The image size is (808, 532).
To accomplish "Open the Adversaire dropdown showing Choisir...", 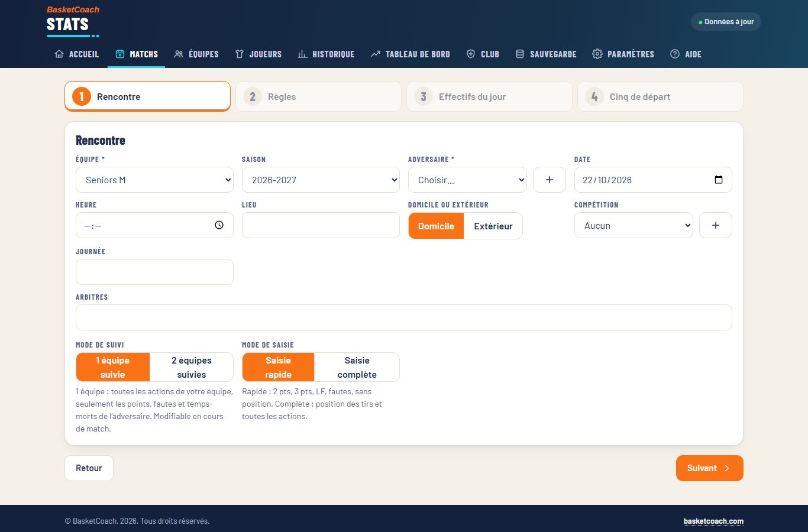I will click(x=467, y=180).
